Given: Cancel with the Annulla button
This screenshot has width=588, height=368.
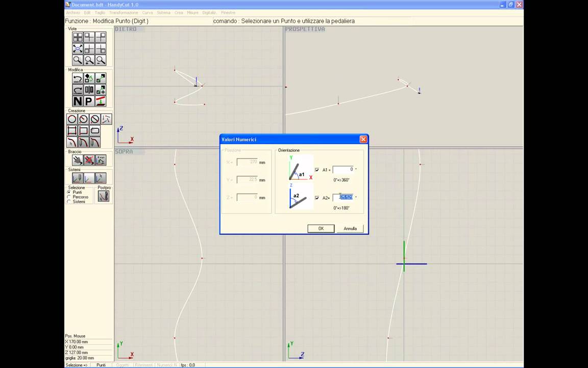Looking at the screenshot, I should click(350, 228).
